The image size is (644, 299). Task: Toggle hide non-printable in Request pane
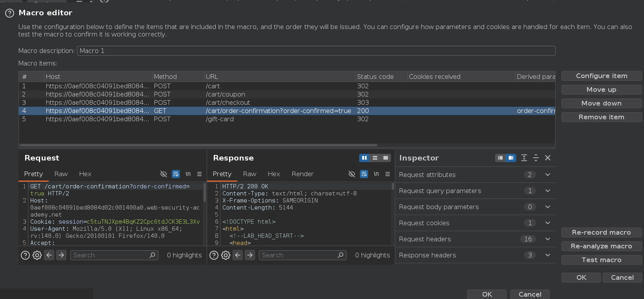164,174
